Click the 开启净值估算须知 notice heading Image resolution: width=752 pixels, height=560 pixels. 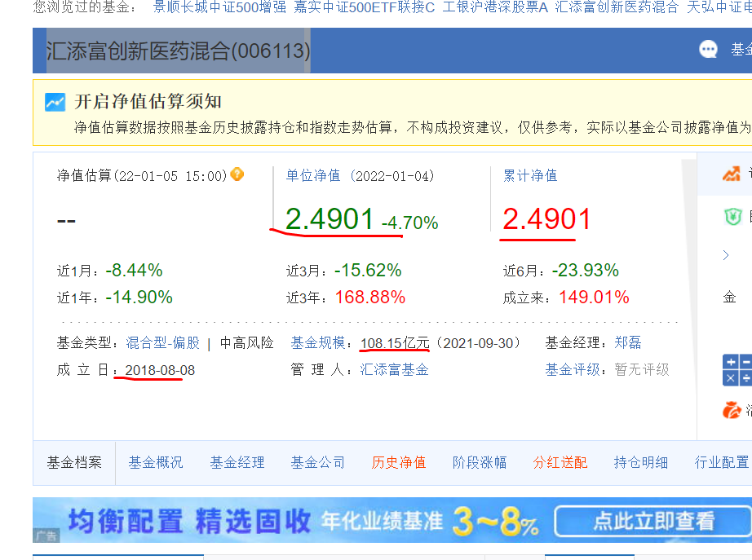148,102
